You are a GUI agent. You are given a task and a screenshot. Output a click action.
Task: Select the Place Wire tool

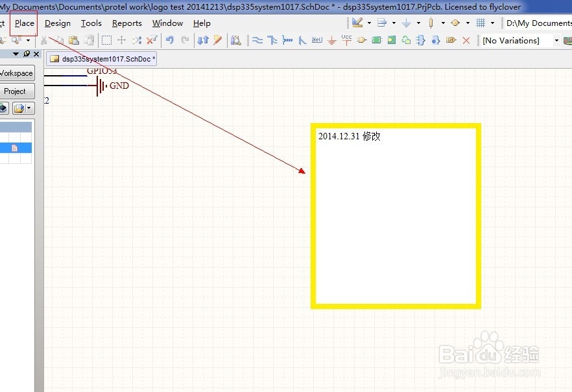pyautogui.click(x=257, y=40)
